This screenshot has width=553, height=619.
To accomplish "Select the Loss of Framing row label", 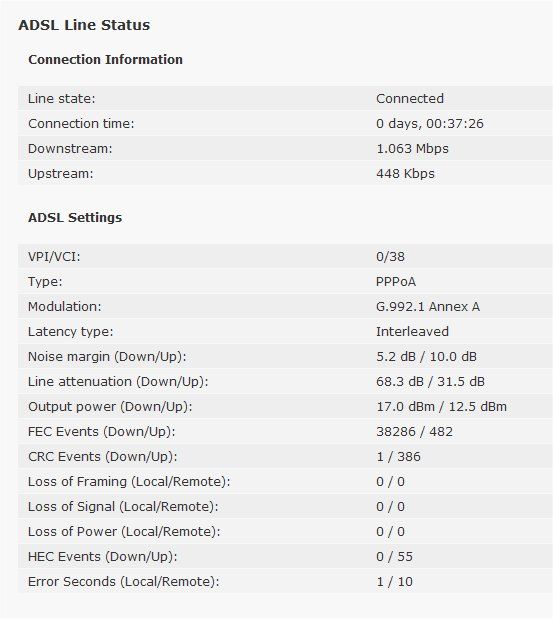I will tap(129, 482).
